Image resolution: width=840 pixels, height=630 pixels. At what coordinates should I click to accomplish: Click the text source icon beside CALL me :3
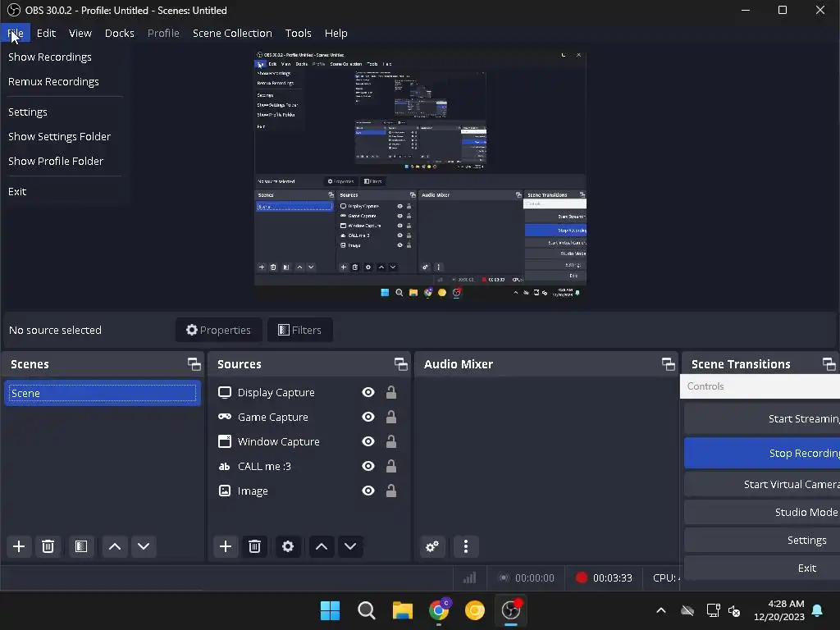click(225, 467)
